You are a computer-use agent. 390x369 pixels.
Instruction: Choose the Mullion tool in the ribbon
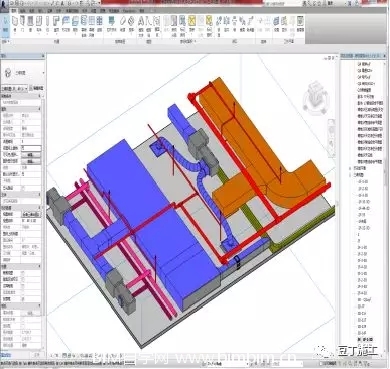pos(99,24)
